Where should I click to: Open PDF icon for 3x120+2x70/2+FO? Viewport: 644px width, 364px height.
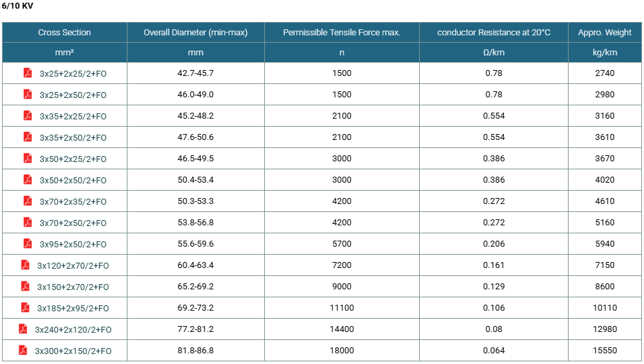[25, 265]
